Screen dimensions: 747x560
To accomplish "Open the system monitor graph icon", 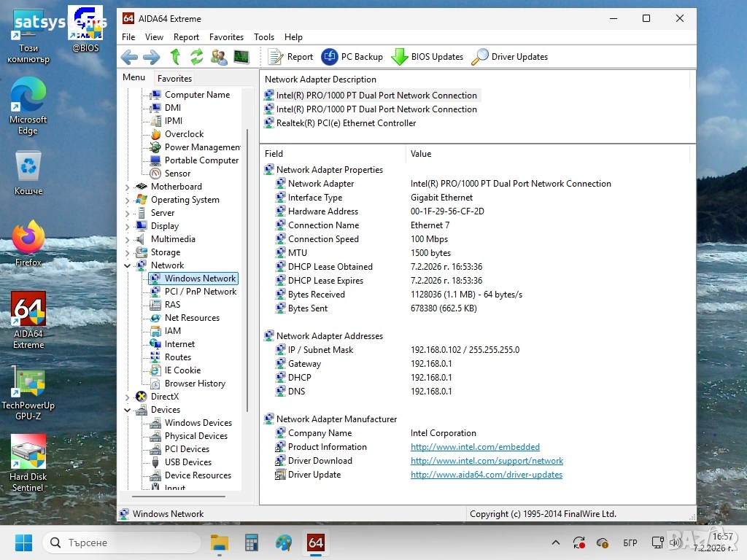I will pos(241,57).
